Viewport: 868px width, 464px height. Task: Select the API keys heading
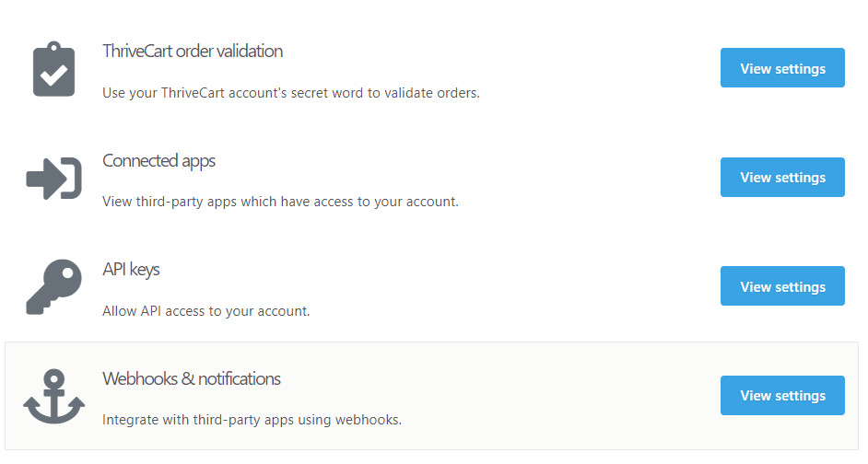(x=131, y=270)
